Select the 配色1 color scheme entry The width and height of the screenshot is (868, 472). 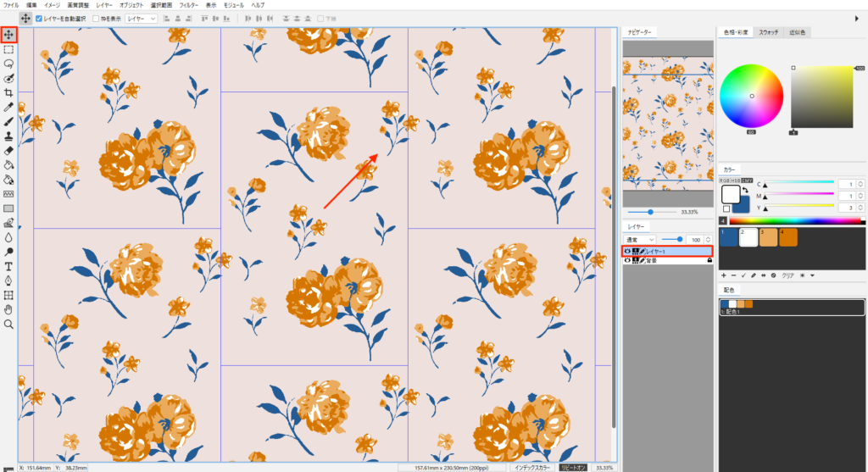[791, 307]
